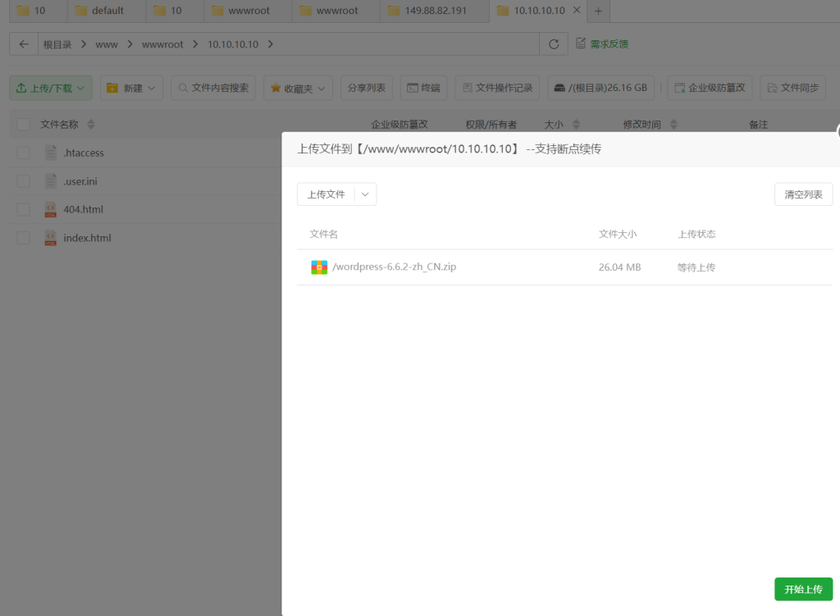Click the 开始上传 button

803,589
